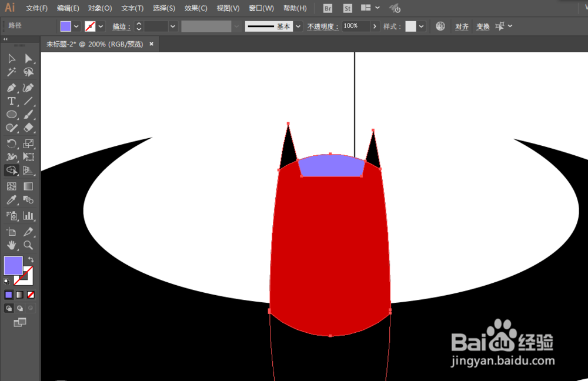Click 不透明度 opacity panel link

pos(322,26)
